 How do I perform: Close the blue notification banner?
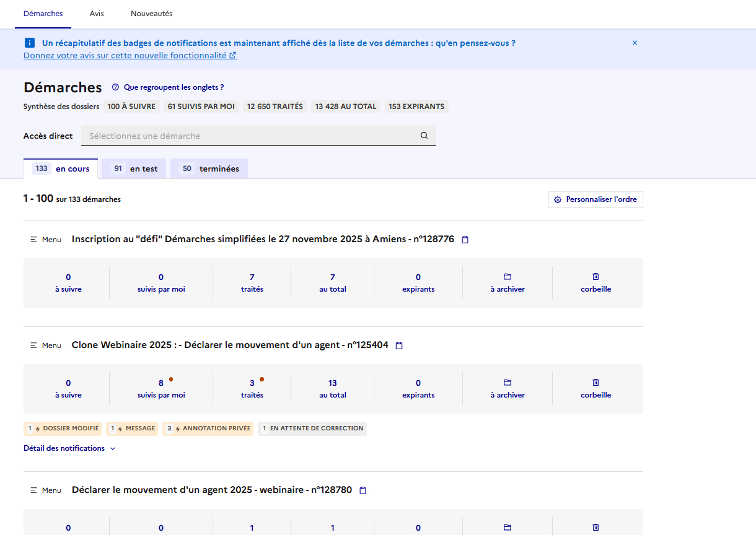635,43
